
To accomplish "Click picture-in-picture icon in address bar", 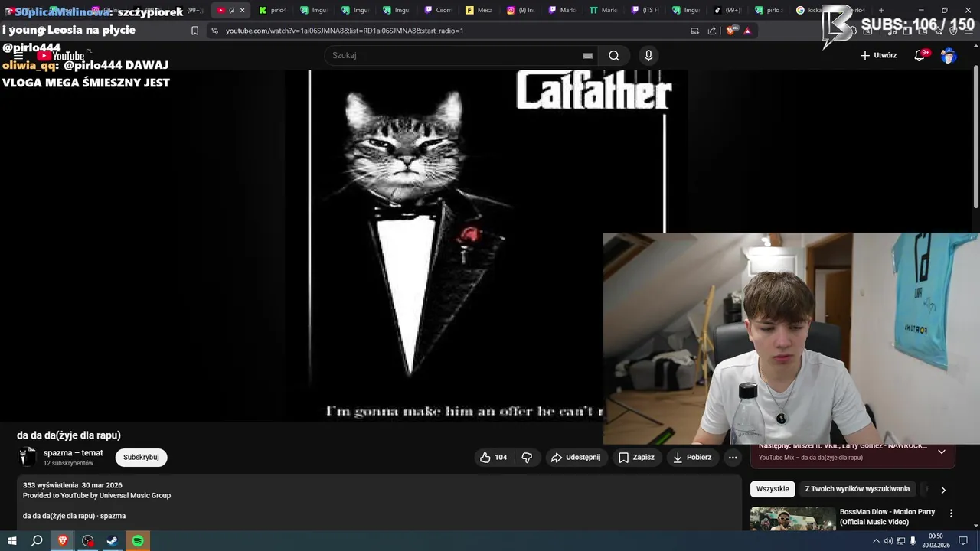I will pos(694,31).
